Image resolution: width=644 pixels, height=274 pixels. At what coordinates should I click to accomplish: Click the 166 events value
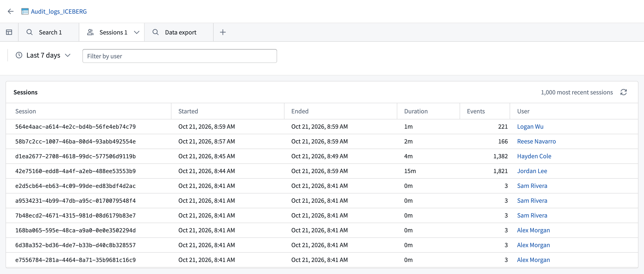tap(503, 141)
